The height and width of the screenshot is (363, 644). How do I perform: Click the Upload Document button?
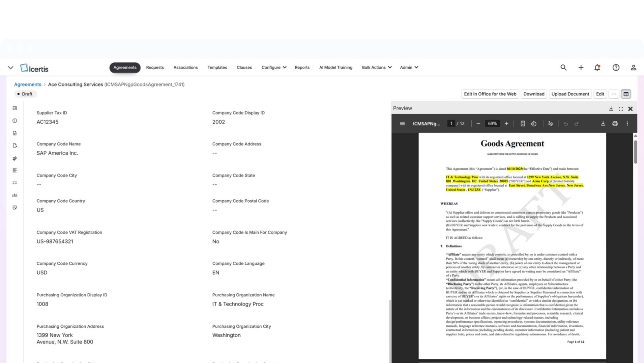(570, 94)
